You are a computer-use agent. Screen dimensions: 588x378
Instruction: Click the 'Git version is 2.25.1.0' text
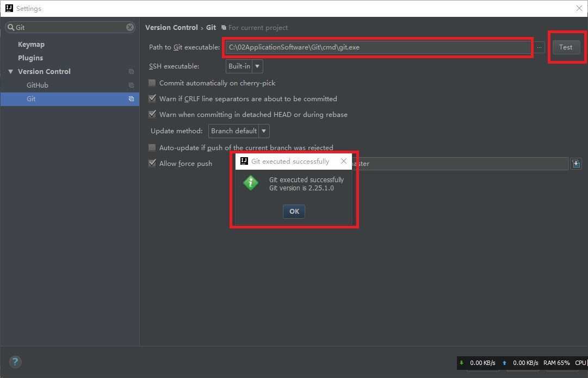coord(301,188)
